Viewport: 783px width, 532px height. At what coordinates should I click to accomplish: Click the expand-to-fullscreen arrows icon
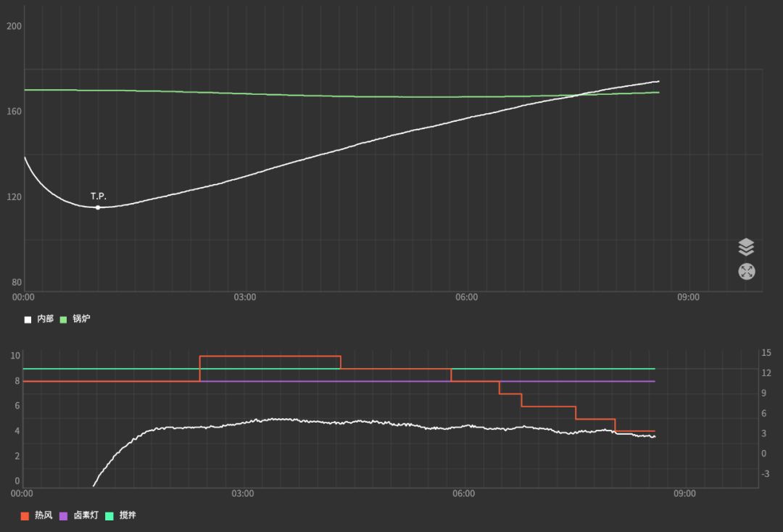click(x=746, y=272)
